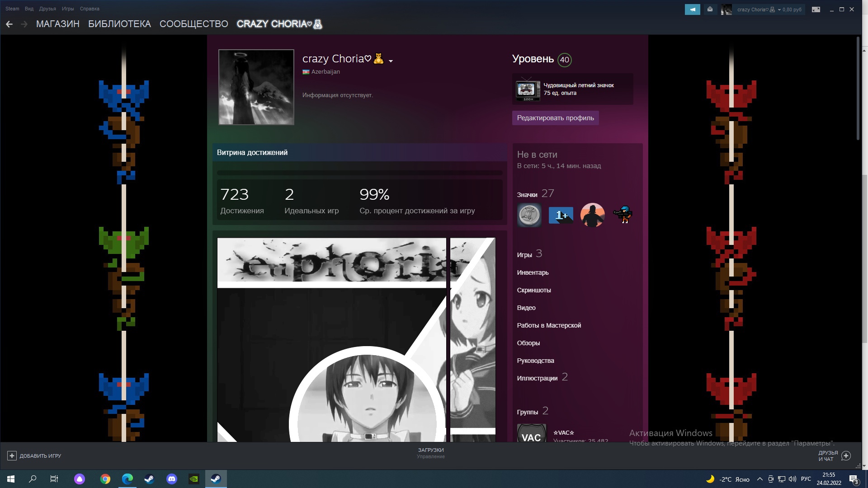Screen dimensions: 868x488
Task: Open the Иллюстрации link
Action: pos(537,378)
